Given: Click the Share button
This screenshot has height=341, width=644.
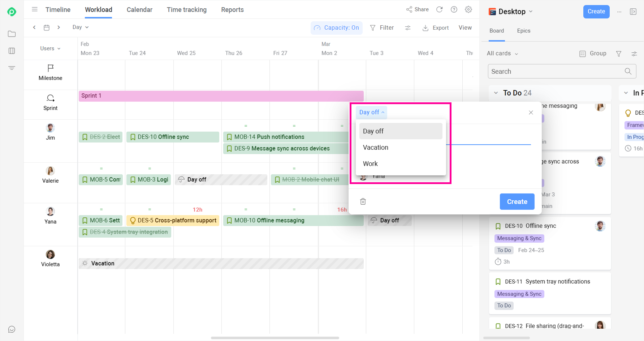Looking at the screenshot, I should [417, 9].
